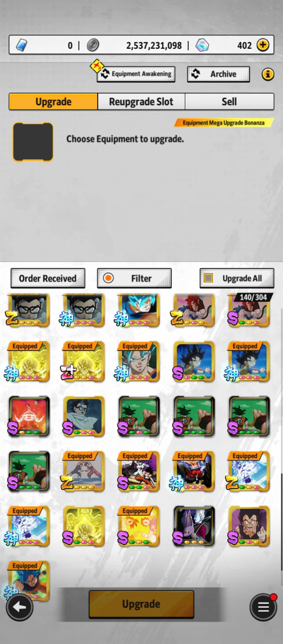Open the hamburger menu with red dot
Screen dimensions: 283x644
tap(263, 607)
